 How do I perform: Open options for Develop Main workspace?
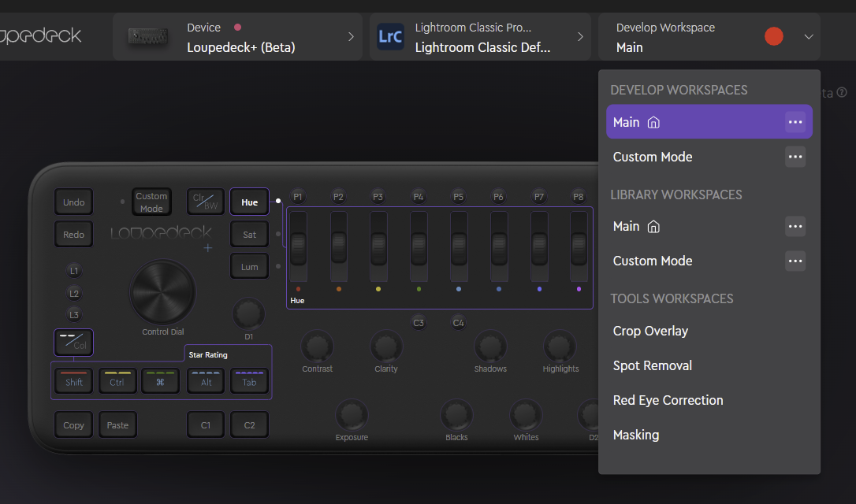coord(795,122)
